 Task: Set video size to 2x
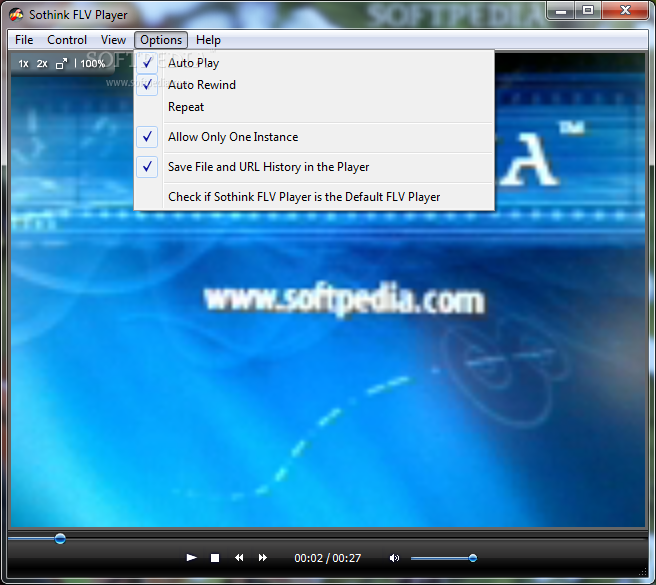click(42, 64)
